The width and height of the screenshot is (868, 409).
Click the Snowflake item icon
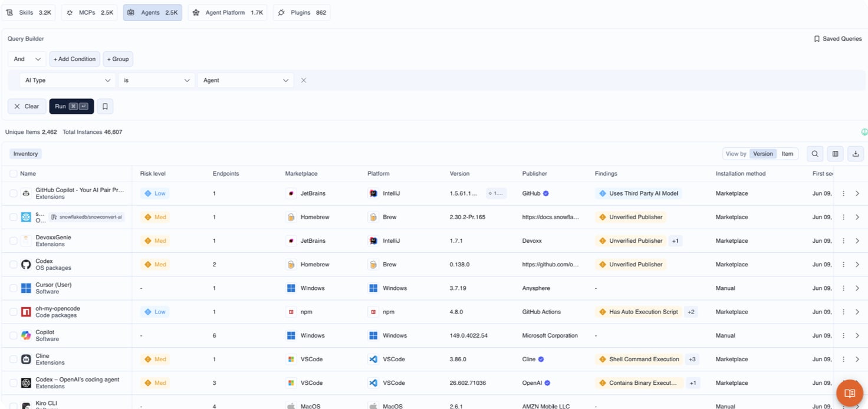click(x=26, y=217)
